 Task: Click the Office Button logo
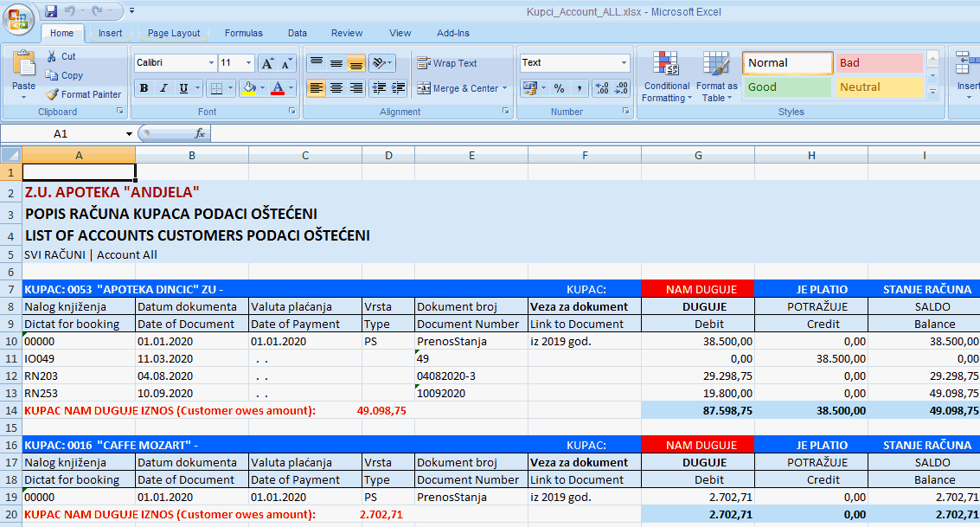coord(19,17)
